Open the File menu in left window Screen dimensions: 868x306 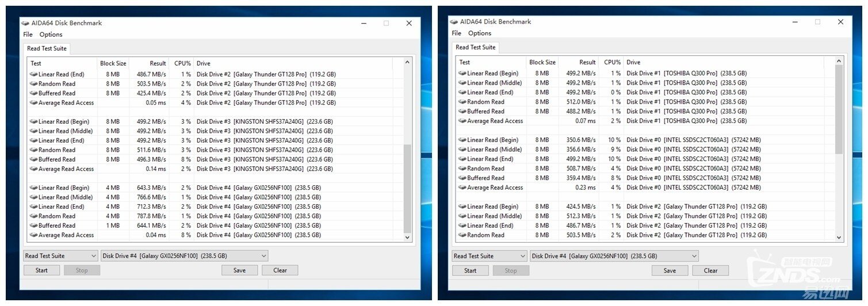(x=28, y=35)
